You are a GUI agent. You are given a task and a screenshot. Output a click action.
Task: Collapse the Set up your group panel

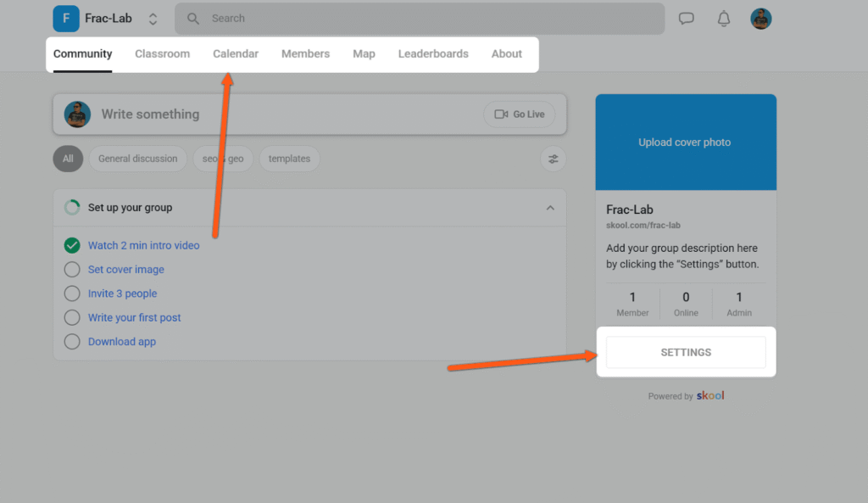click(x=550, y=208)
